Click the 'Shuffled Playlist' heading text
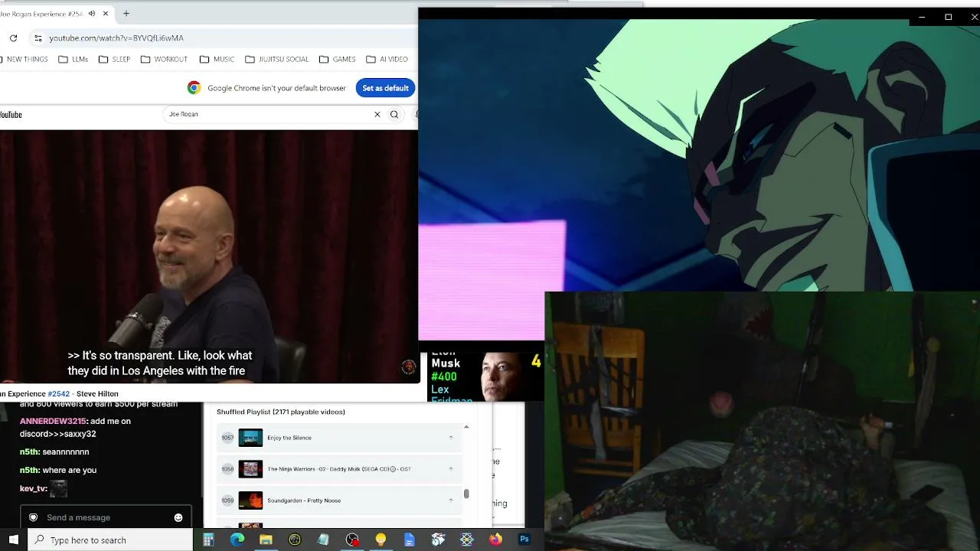This screenshot has height=551, width=980. pos(281,412)
